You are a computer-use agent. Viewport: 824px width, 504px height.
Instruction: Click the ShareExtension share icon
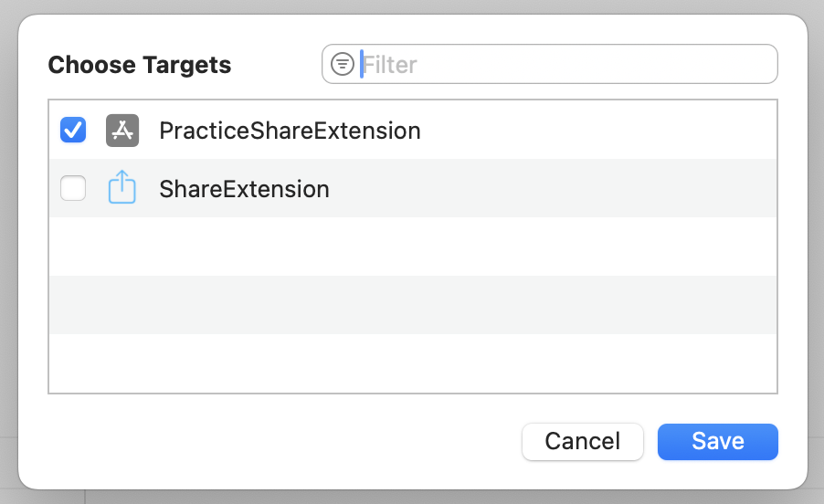click(122, 189)
